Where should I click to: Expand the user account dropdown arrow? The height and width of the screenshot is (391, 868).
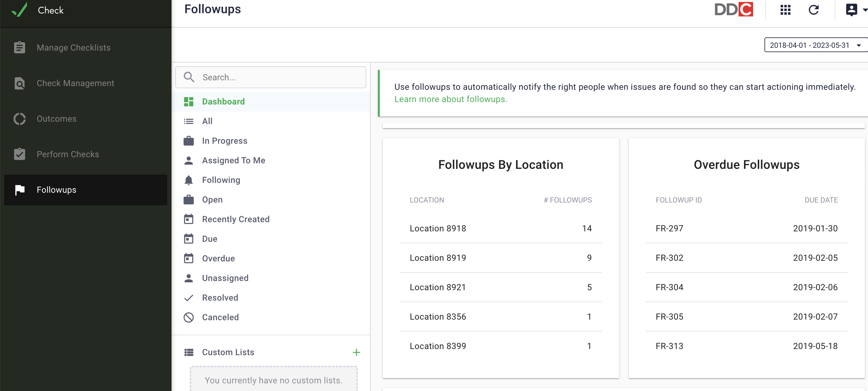(x=864, y=10)
